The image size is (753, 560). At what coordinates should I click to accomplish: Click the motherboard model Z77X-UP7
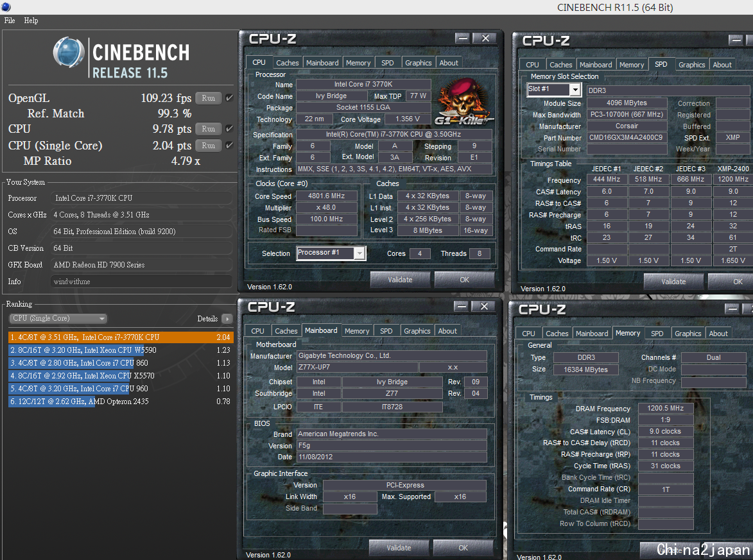click(357, 367)
